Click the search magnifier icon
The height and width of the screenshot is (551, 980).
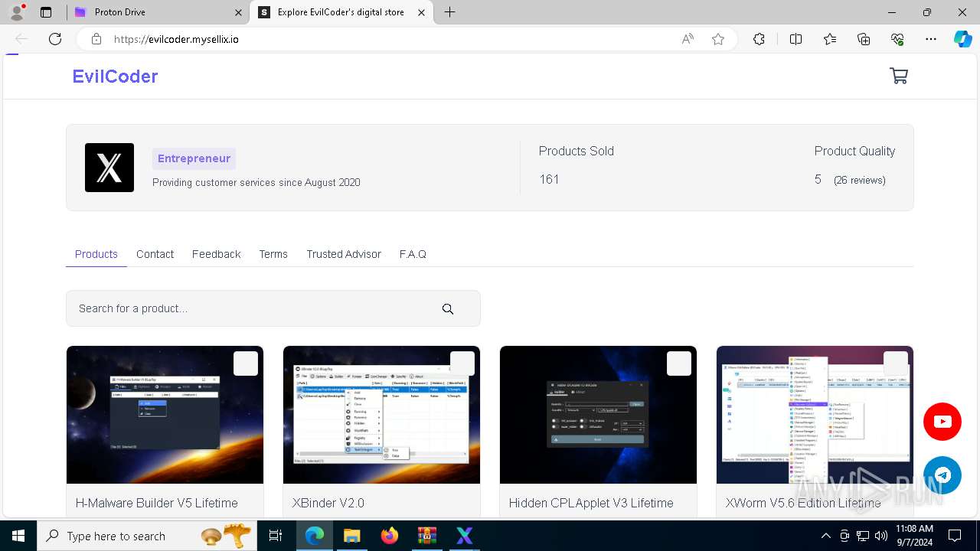(x=448, y=309)
